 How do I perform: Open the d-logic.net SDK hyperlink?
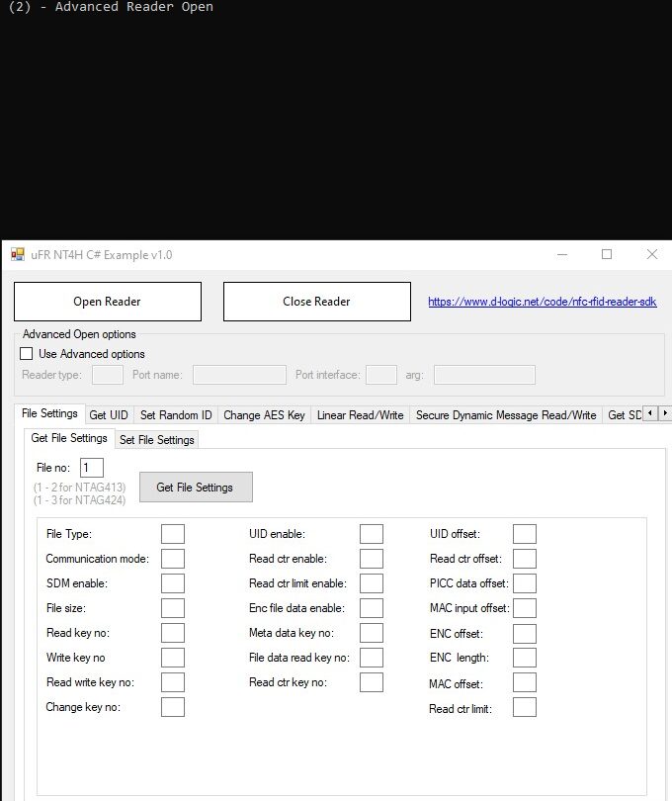point(542,302)
